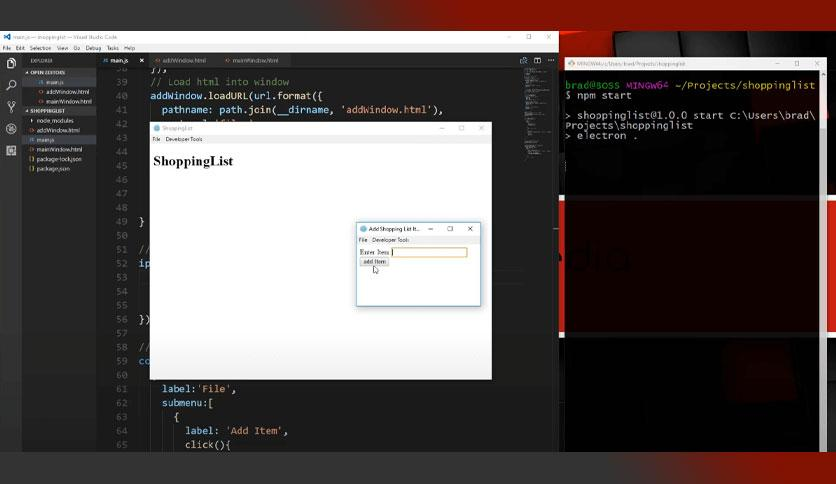Click the code minimap in the editor

coord(535,100)
